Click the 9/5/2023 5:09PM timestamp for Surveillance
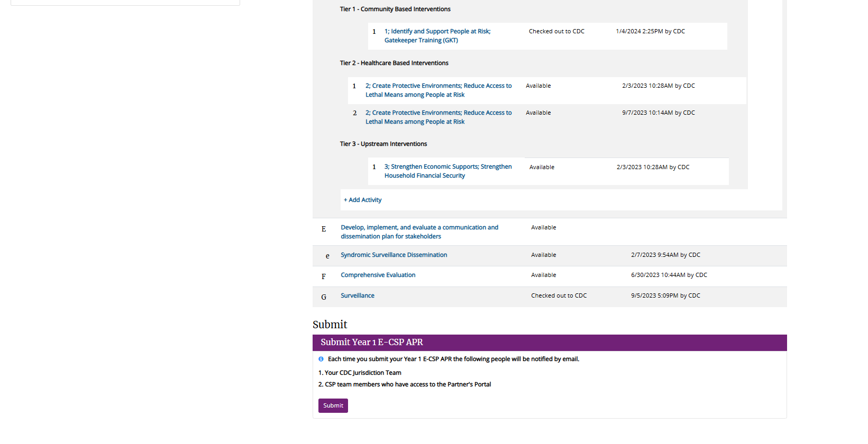The height and width of the screenshot is (444, 868). click(x=665, y=295)
